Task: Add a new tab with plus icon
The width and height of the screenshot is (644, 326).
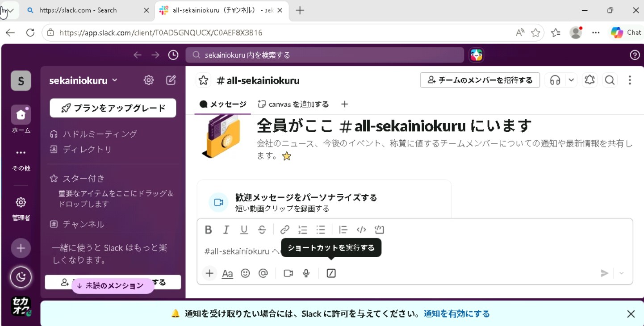Action: (x=344, y=104)
